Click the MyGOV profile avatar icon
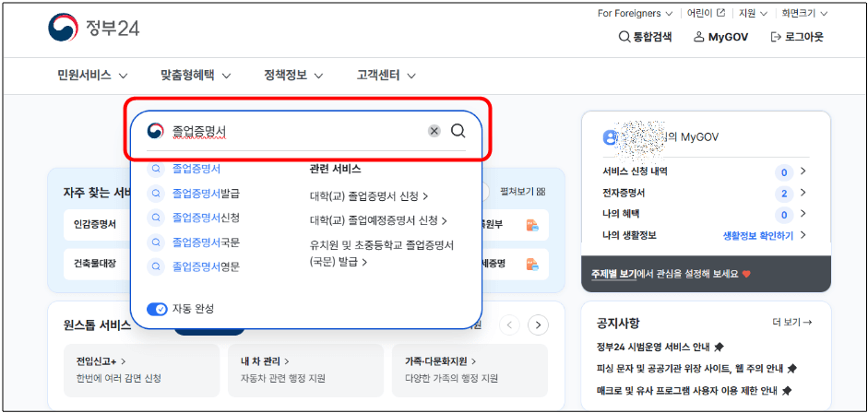 (610, 137)
